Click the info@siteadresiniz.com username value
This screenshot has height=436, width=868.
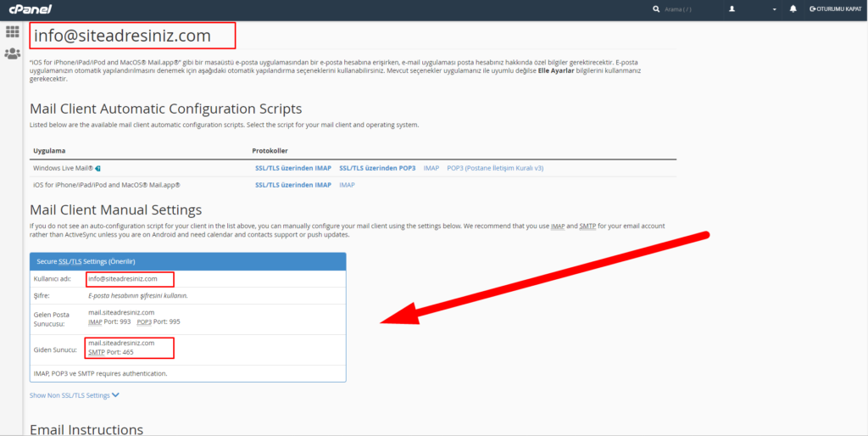(123, 279)
